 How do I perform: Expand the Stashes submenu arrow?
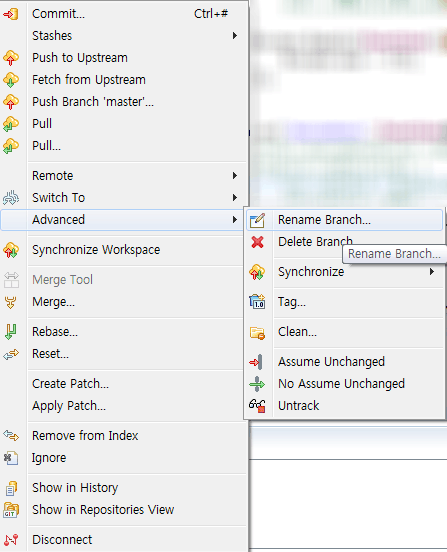(235, 36)
